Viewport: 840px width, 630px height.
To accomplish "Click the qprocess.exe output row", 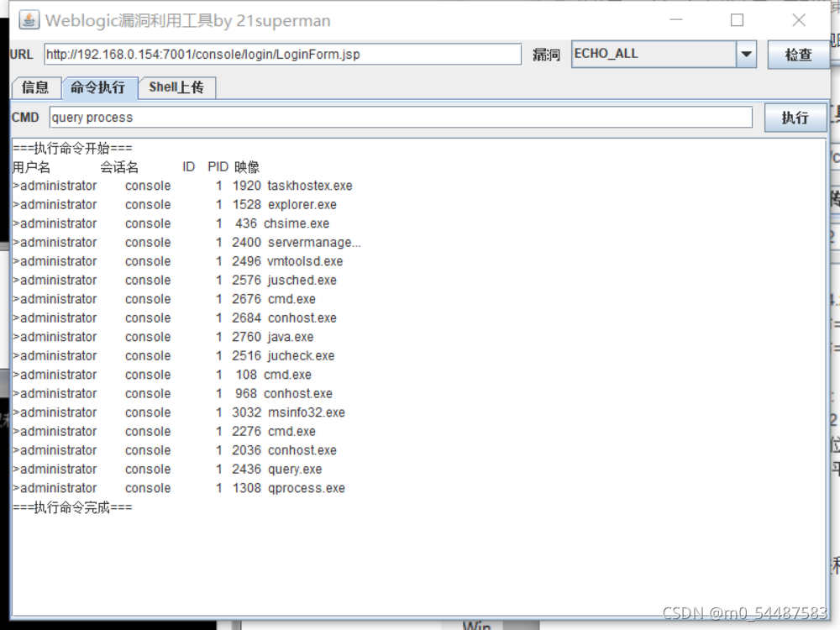I will tap(179, 488).
